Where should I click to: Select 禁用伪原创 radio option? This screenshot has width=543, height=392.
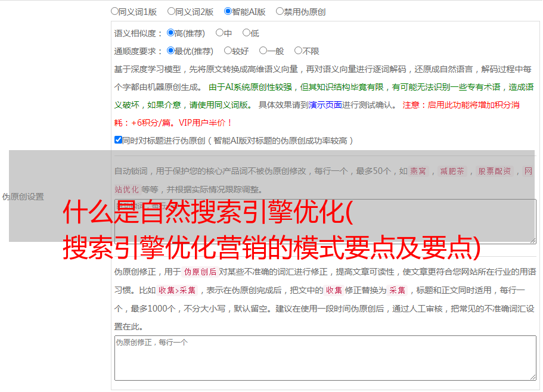280,11
